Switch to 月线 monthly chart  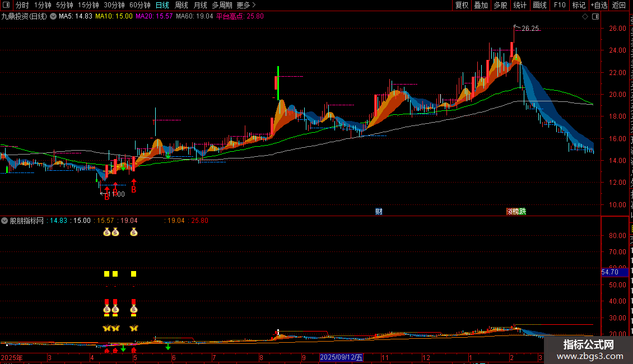pos(200,5)
